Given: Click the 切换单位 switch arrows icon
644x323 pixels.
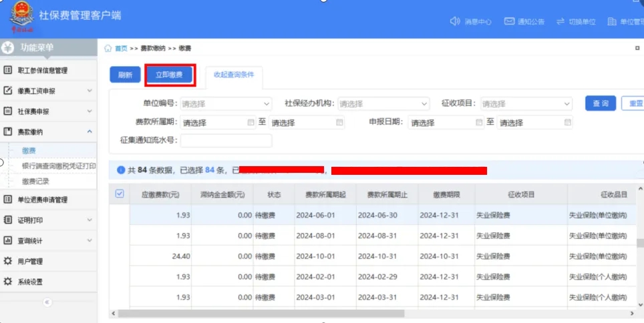Looking at the screenshot, I should point(560,21).
